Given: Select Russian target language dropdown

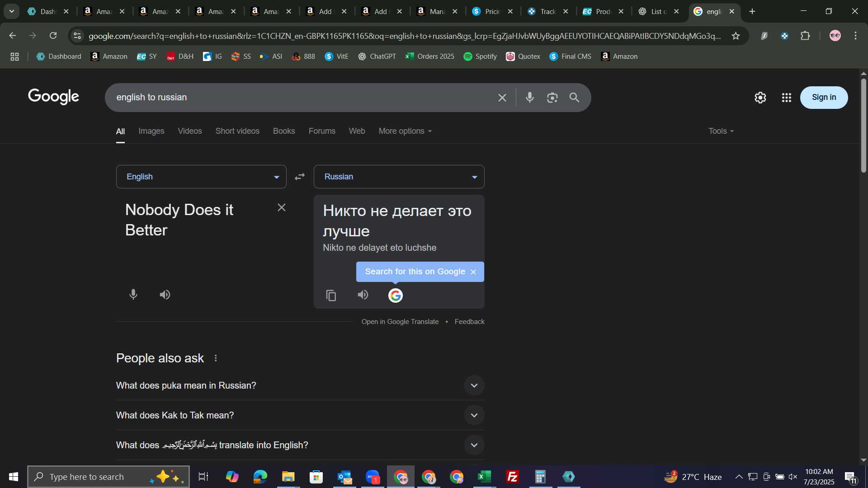Looking at the screenshot, I should click(x=399, y=177).
